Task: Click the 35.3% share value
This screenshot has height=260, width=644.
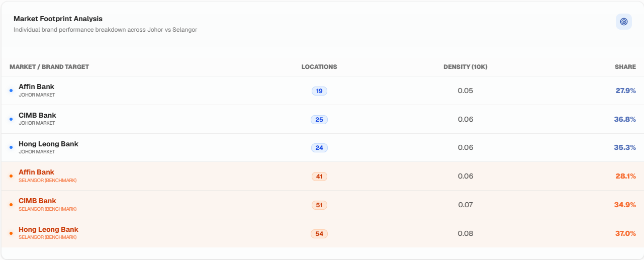Action: (625, 147)
